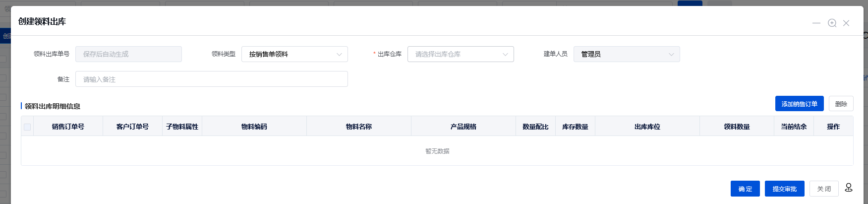This screenshot has height=204, width=868.
Task: Click the minimize dash icon of the dialog
Action: 816,23
